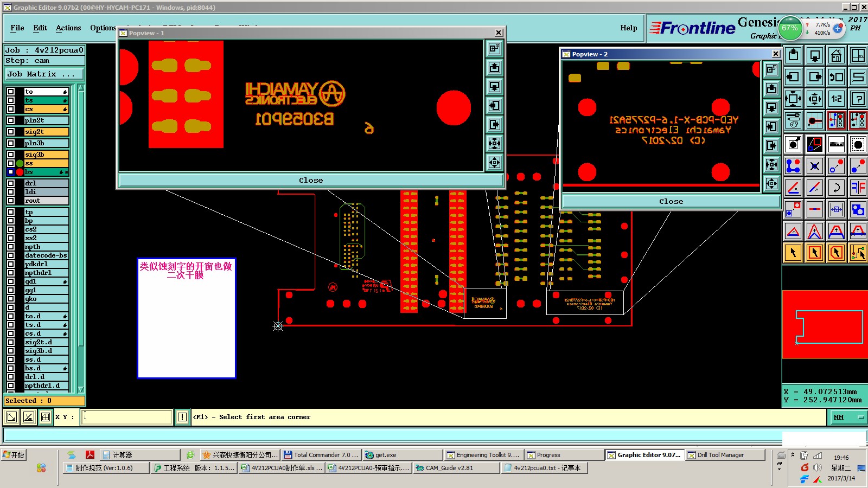Click green color dot on ss layer
Screen dimensions: 868x488
[20, 163]
